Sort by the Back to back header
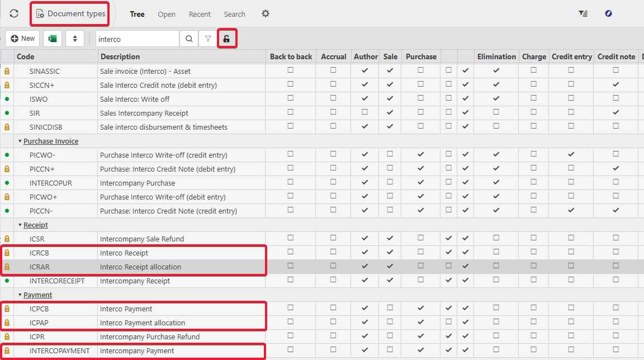This screenshot has height=360, width=644. [x=291, y=56]
